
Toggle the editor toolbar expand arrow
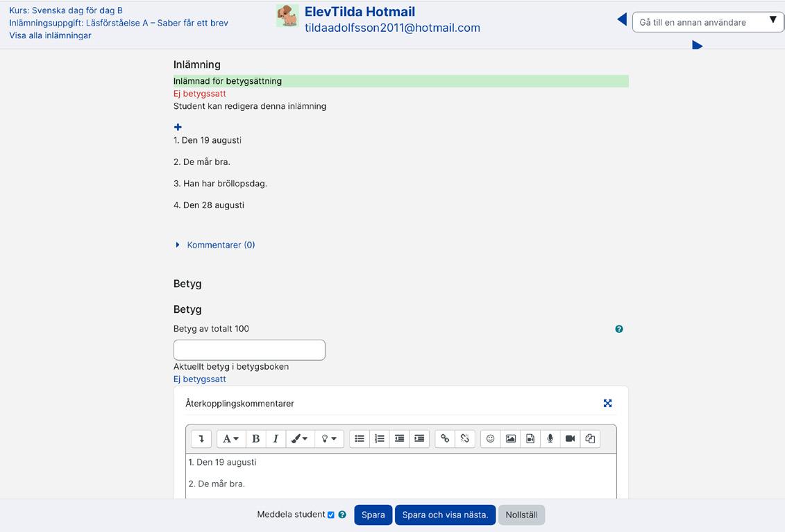point(201,438)
